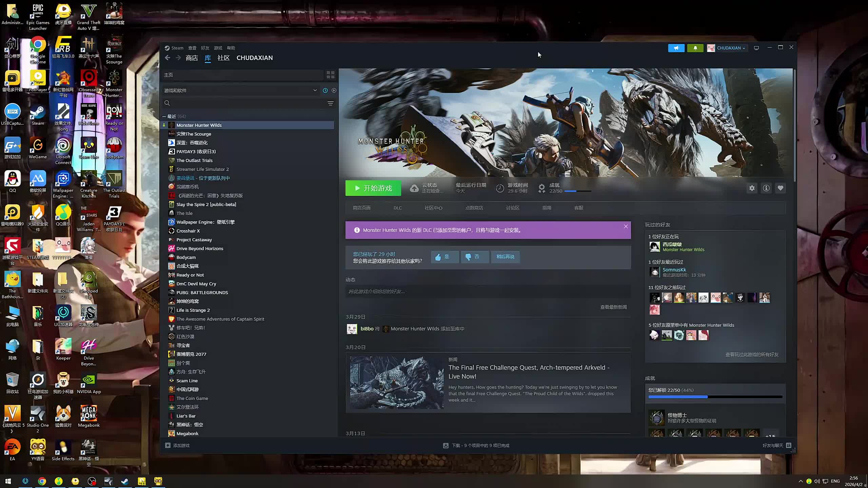
Task: Click 查看玩过此游戏的所有好友 link
Action: (x=751, y=354)
